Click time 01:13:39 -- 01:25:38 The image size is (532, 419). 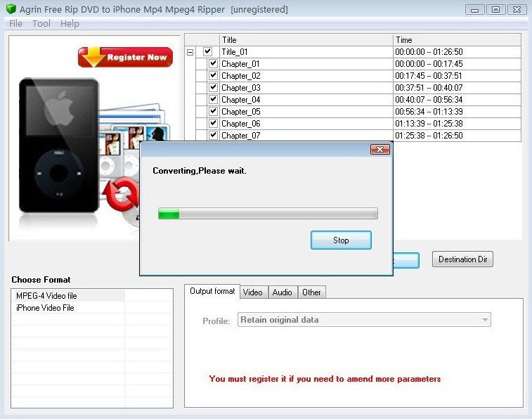pyautogui.click(x=429, y=124)
